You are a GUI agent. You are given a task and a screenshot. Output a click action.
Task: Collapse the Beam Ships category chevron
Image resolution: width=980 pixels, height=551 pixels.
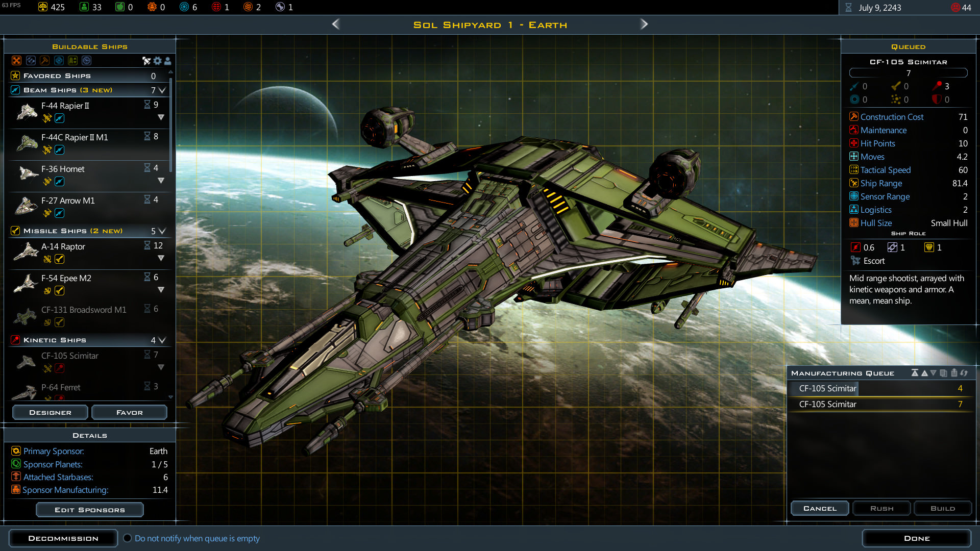[x=162, y=90]
